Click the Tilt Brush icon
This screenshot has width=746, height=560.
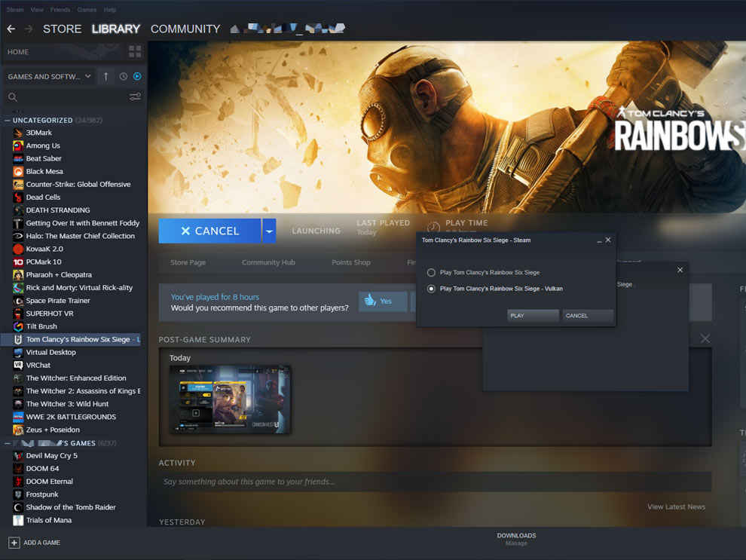pyautogui.click(x=18, y=326)
